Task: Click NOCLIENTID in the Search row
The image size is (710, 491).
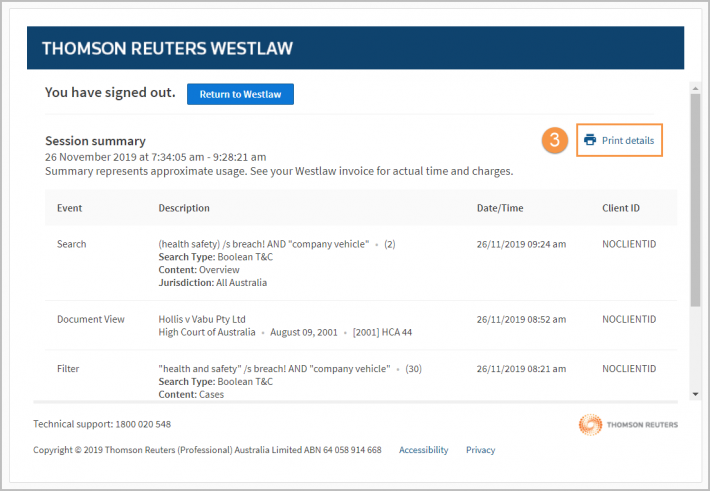Action: [629, 244]
